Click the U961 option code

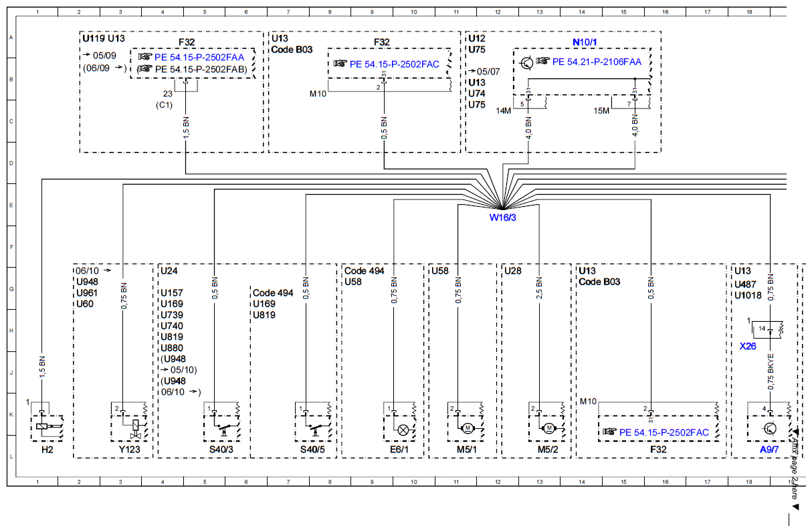pos(88,293)
